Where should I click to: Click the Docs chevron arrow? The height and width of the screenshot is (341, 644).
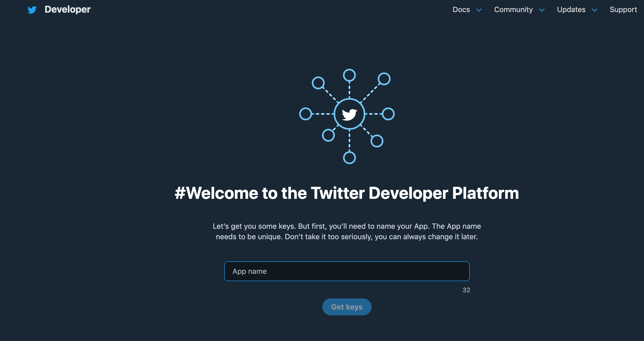click(x=479, y=10)
